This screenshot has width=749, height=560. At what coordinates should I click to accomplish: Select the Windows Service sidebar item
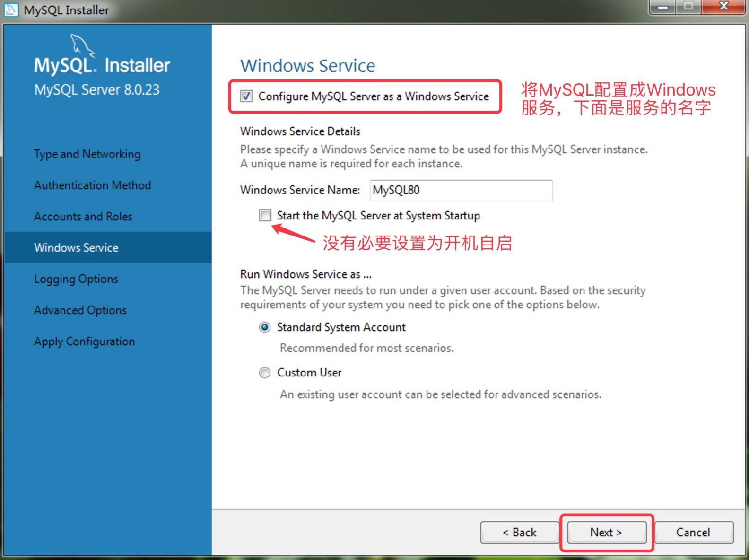pyautogui.click(x=76, y=248)
